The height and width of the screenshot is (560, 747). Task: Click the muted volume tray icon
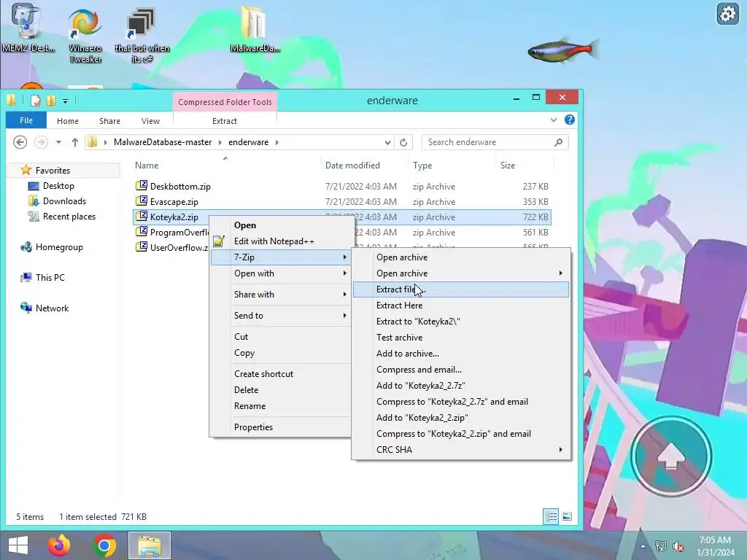click(x=678, y=546)
